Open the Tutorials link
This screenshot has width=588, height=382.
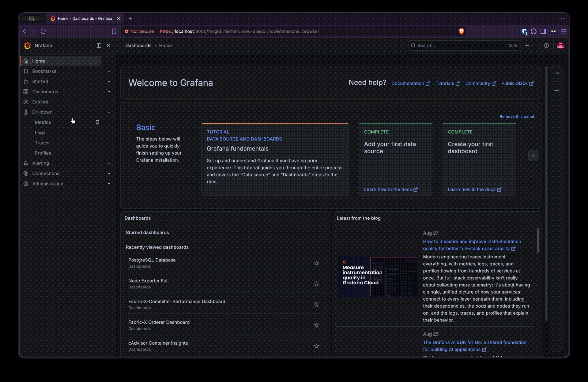[x=448, y=84]
